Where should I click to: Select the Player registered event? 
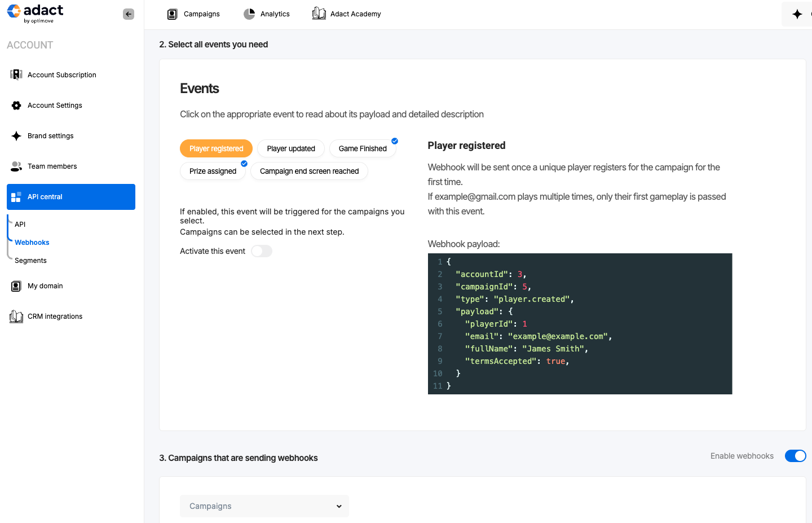point(217,148)
